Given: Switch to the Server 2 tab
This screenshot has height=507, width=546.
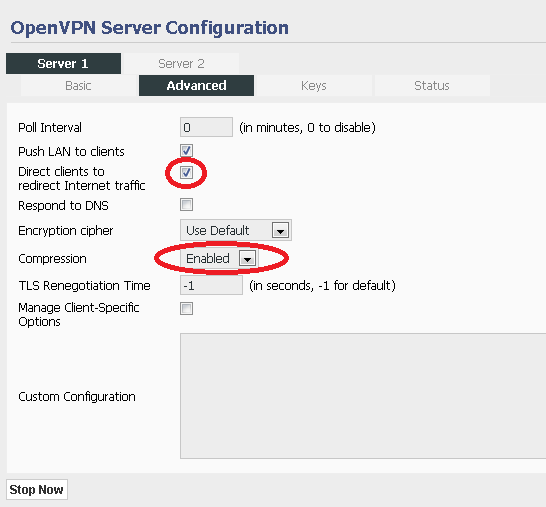Looking at the screenshot, I should (x=181, y=63).
